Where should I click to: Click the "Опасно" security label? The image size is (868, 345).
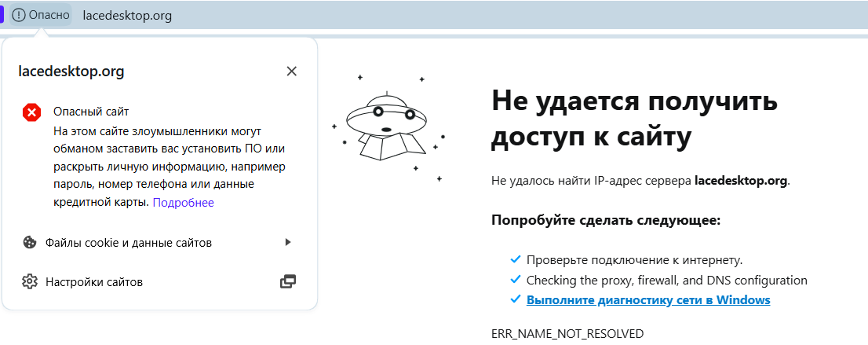[49, 15]
